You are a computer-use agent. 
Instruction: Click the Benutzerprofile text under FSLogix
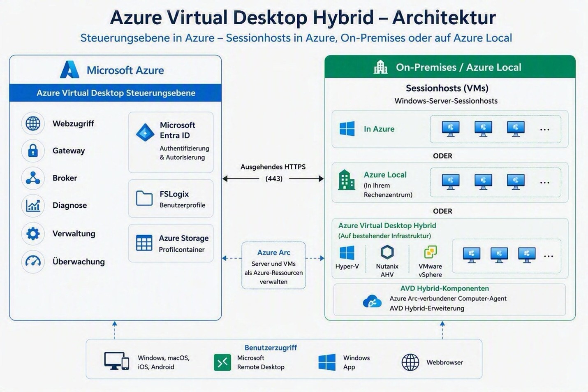pyautogui.click(x=182, y=205)
